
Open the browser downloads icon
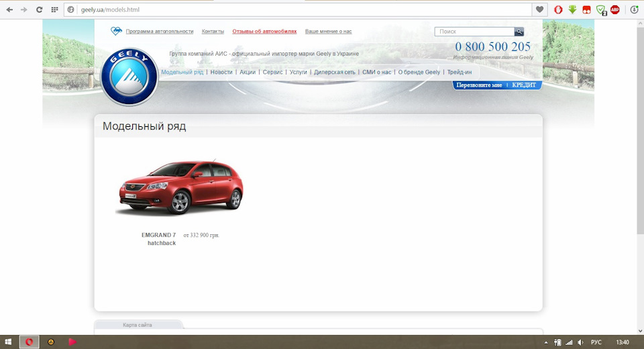(634, 9)
